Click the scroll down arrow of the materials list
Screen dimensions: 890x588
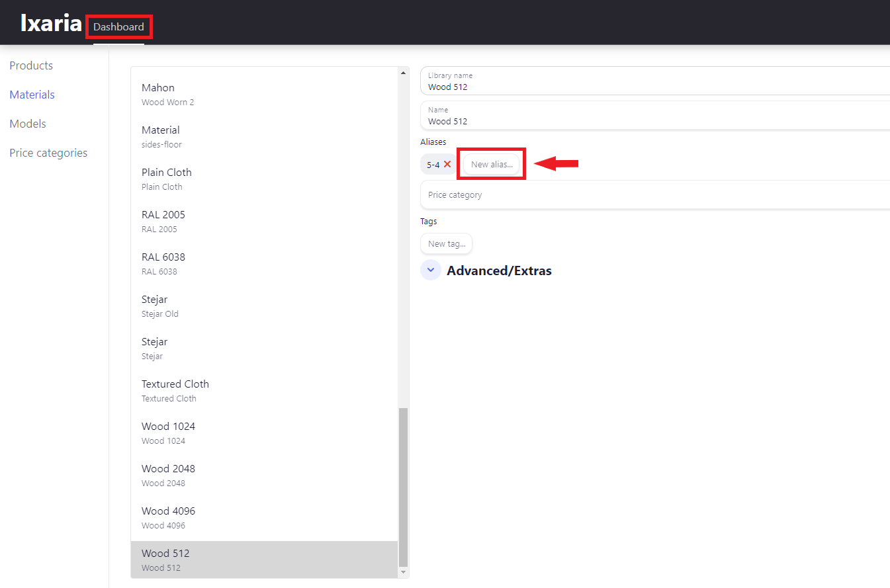403,572
